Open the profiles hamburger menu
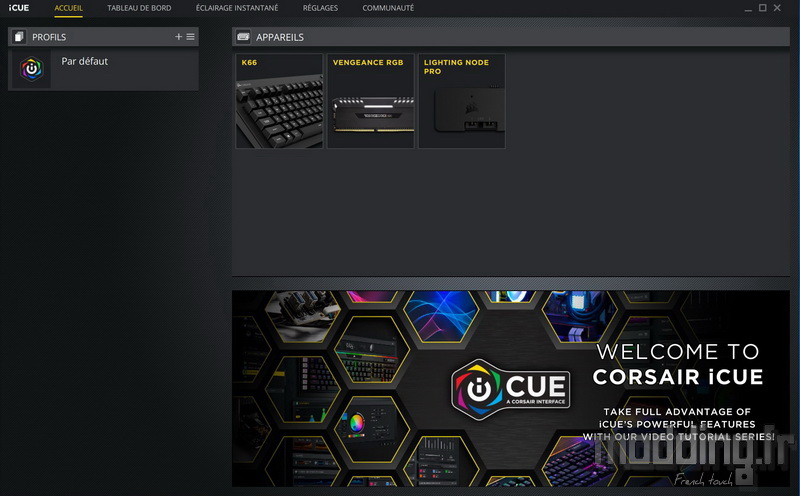This screenshot has height=496, width=800. (190, 37)
